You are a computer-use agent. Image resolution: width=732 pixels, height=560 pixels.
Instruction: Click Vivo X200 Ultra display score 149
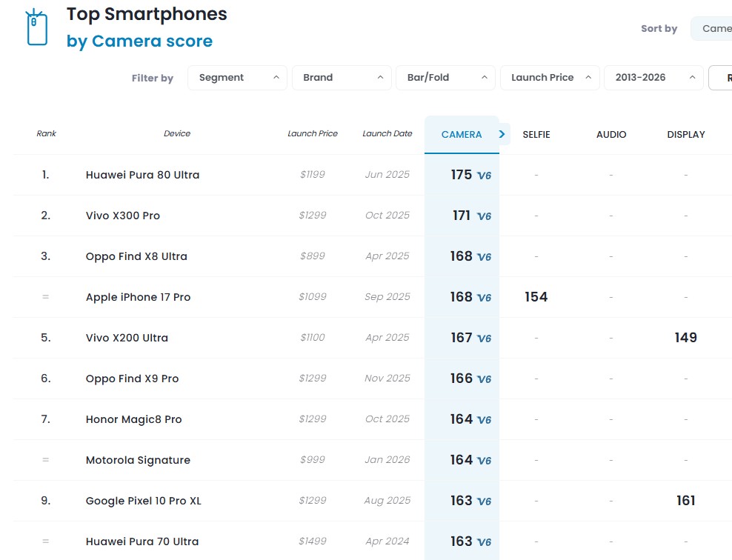pos(686,338)
